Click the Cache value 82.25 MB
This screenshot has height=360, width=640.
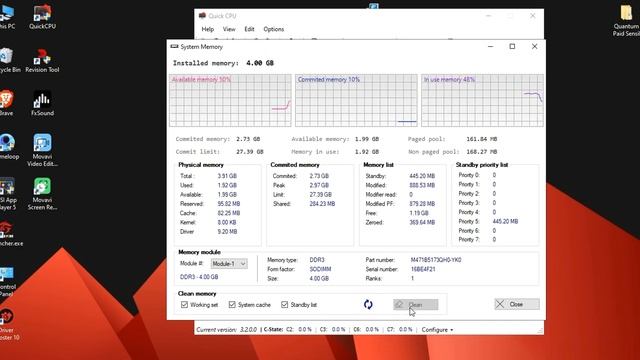point(229,213)
